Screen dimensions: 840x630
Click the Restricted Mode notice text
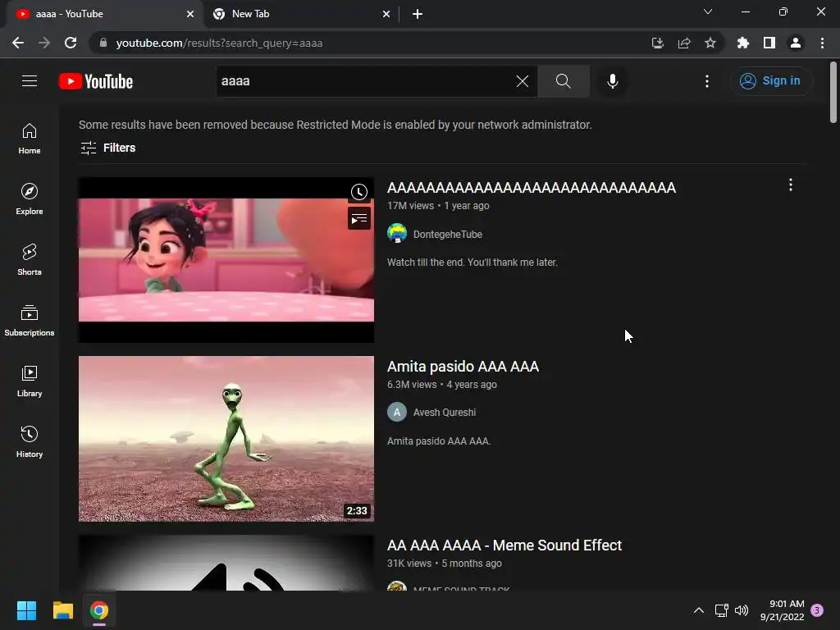pyautogui.click(x=336, y=125)
